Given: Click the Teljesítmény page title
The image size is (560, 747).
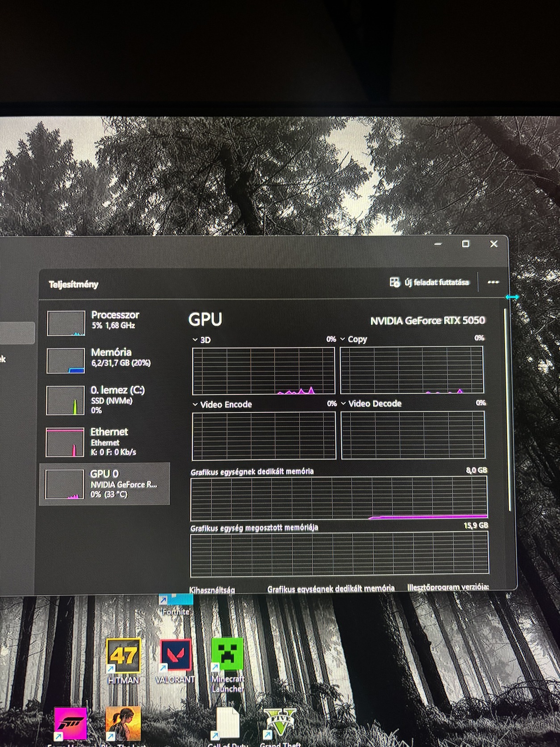Looking at the screenshot, I should [x=73, y=284].
